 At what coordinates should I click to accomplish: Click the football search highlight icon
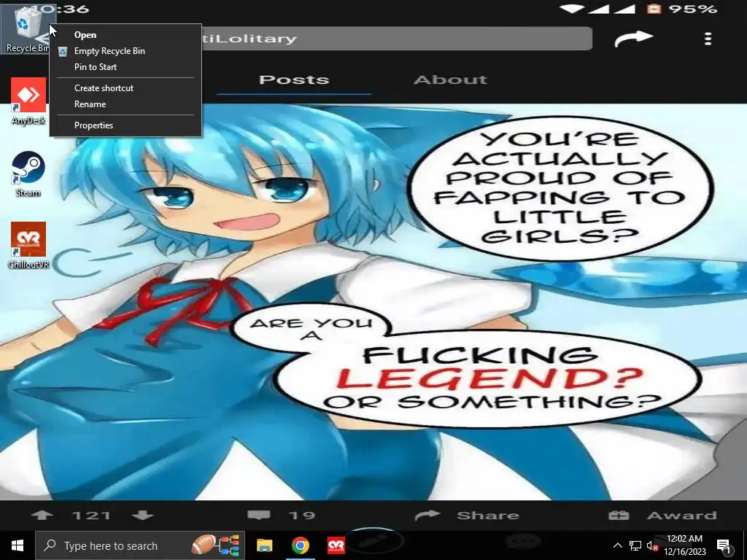pos(204,544)
